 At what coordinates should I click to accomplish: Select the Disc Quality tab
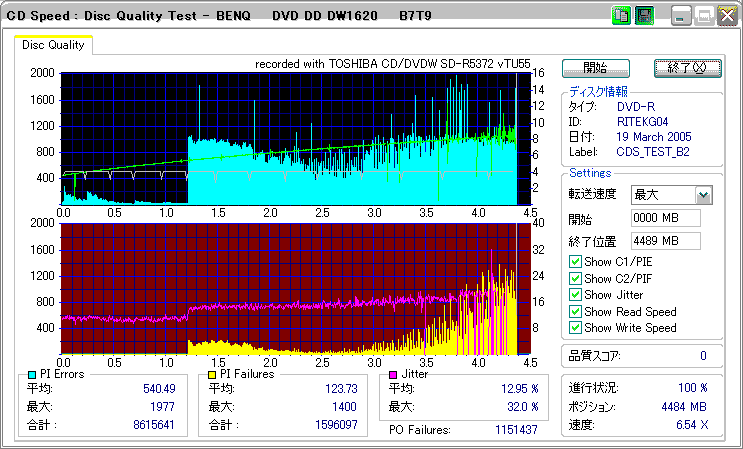[x=53, y=45]
